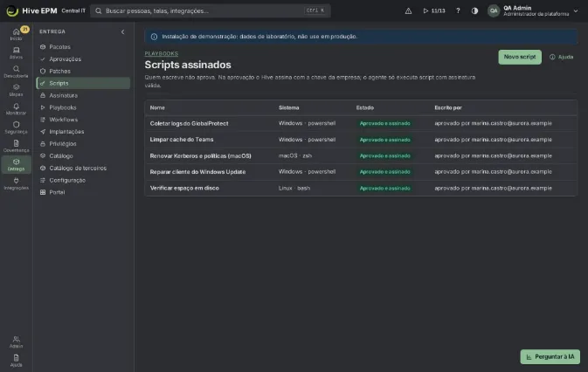Viewport: 588px width, 372px height.
Task: Open the Descoberta rail icon
Action: click(x=16, y=72)
